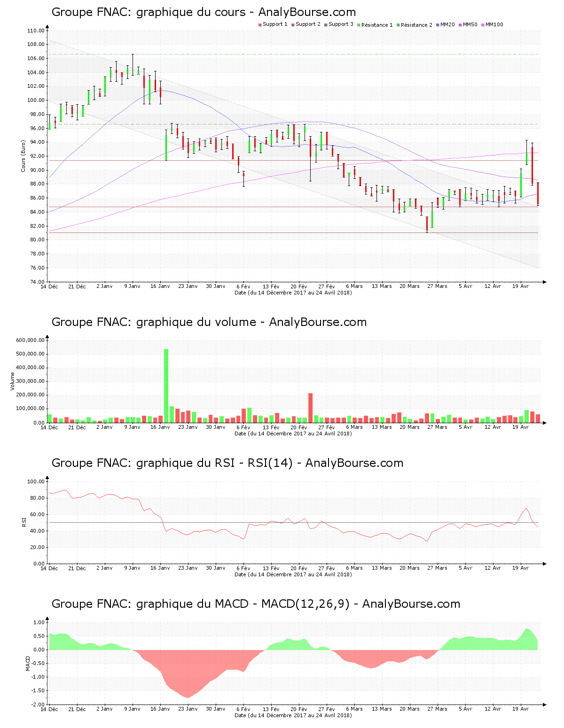Click the MM20 blue legend swatch
This screenshot has height=728, width=564.
pos(438,25)
